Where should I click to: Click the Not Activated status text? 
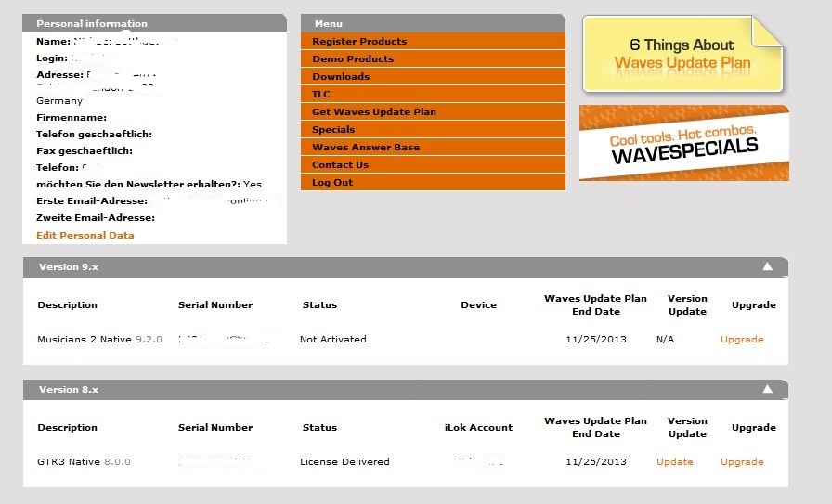(x=333, y=340)
